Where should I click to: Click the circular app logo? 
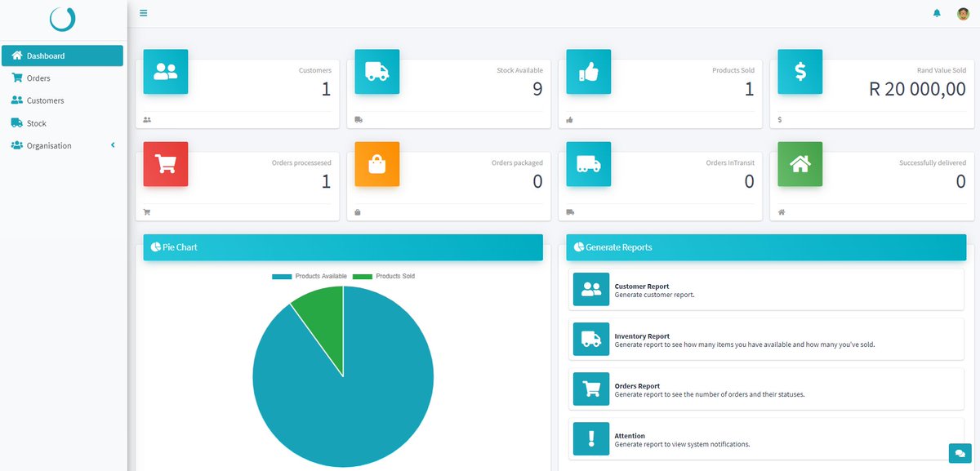(62, 19)
